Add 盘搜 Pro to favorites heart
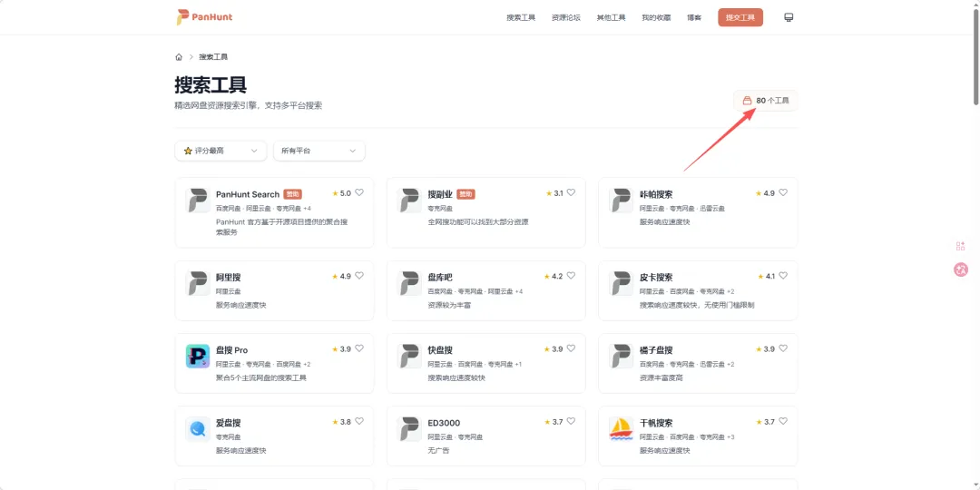The image size is (980, 490). 359,348
